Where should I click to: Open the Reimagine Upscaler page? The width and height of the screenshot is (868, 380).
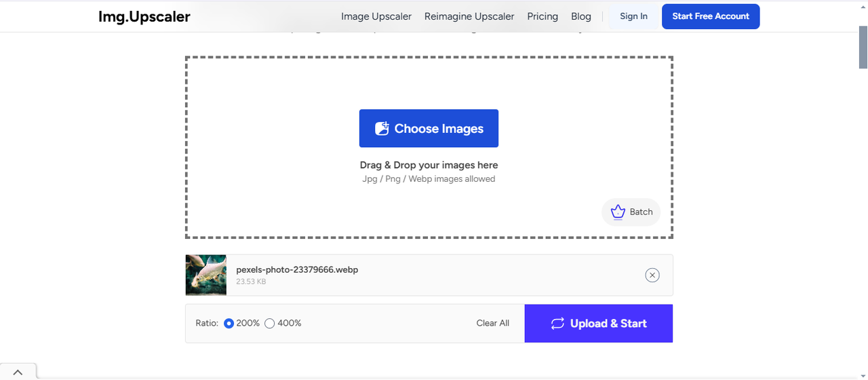pyautogui.click(x=469, y=16)
